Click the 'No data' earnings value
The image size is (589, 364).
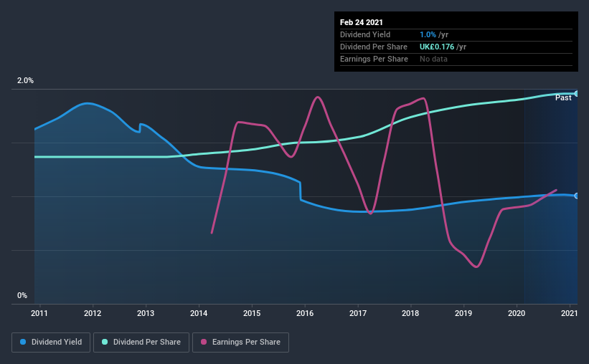[433, 59]
